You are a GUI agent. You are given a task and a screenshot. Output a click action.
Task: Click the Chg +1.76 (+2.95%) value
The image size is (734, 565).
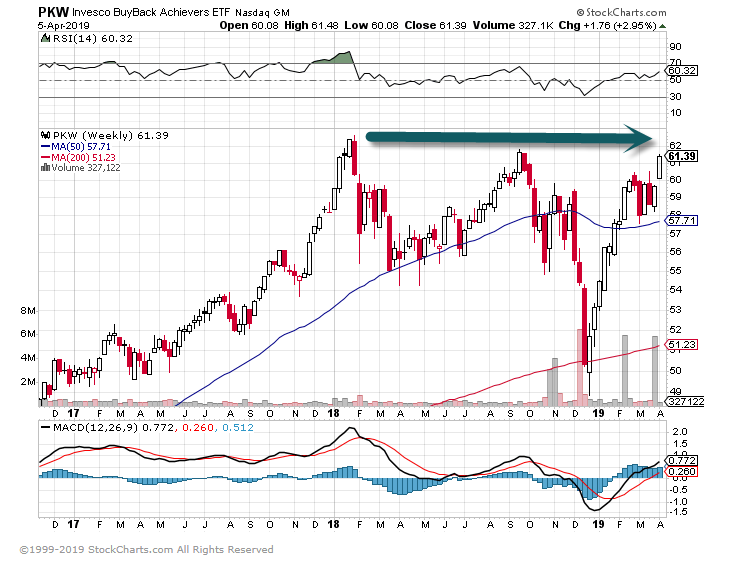click(608, 25)
